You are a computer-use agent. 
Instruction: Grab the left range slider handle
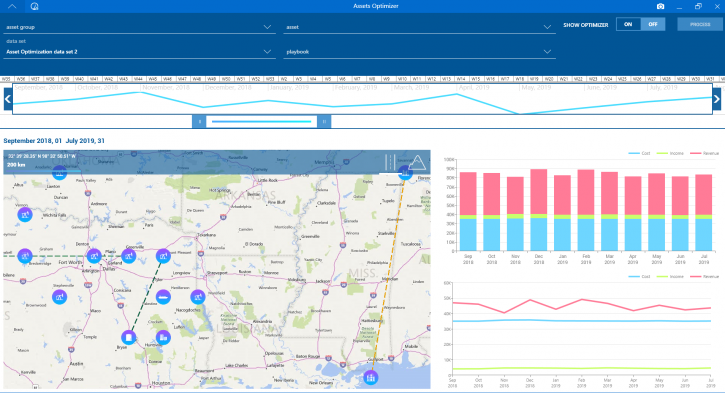click(x=199, y=122)
